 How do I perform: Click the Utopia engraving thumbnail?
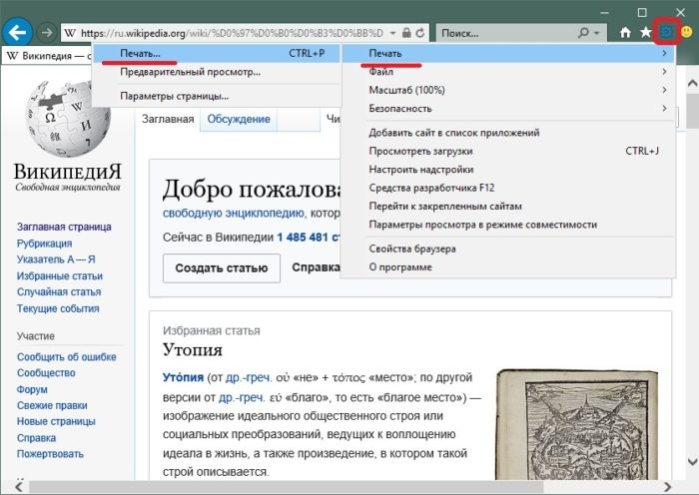576,424
